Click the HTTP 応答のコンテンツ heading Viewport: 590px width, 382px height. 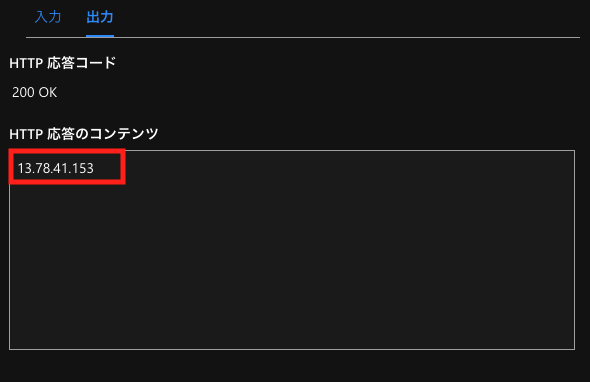coord(84,134)
